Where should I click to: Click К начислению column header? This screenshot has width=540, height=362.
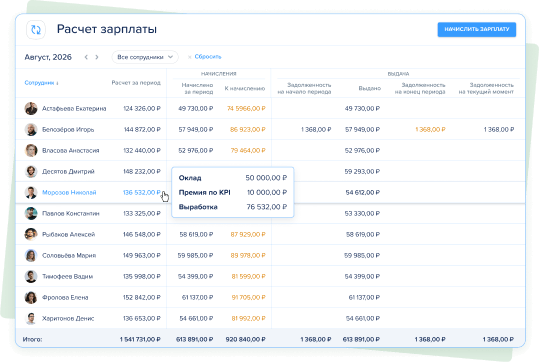(x=245, y=89)
